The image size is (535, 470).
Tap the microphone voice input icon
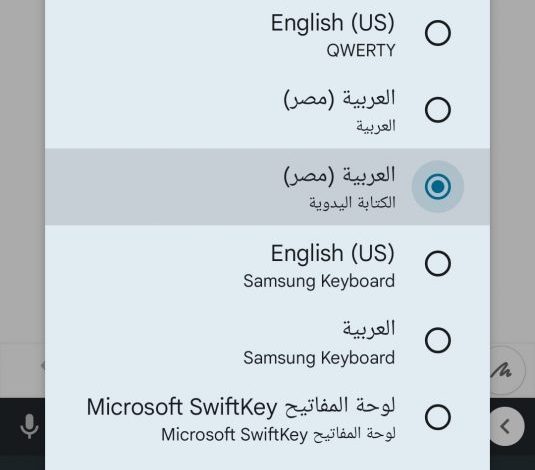(x=29, y=426)
